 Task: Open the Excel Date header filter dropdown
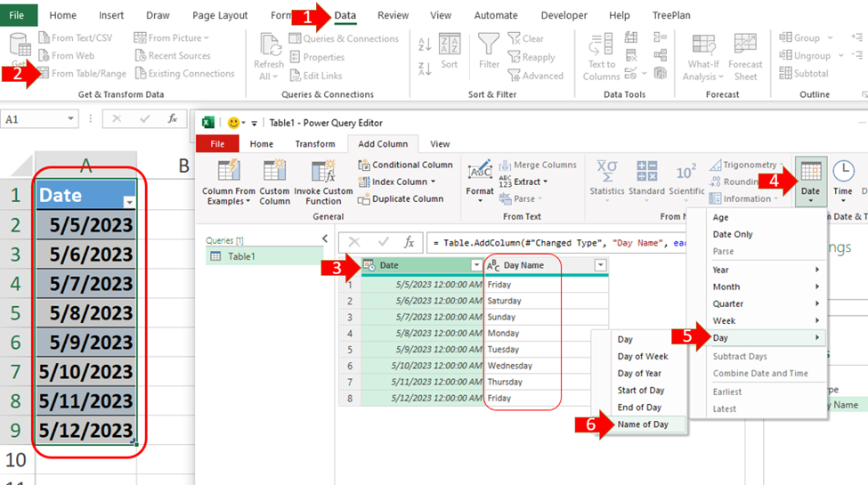point(129,203)
